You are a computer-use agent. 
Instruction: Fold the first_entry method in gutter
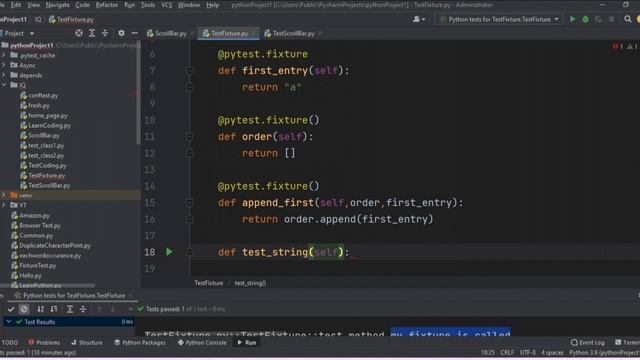189,71
